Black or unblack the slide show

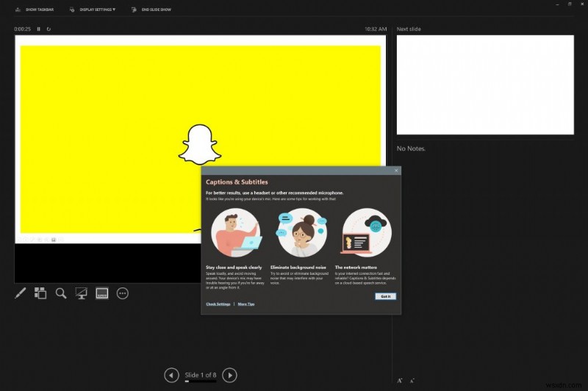(x=82, y=293)
